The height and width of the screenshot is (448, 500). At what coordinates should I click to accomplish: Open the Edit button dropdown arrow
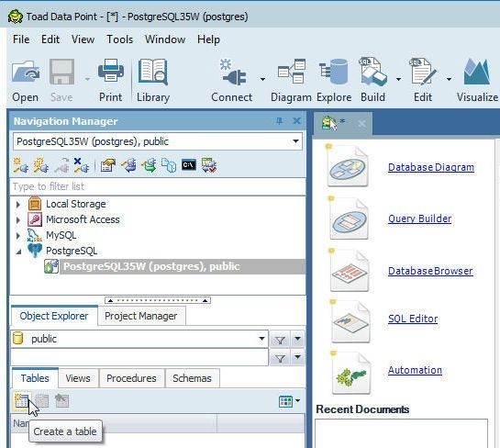click(449, 79)
